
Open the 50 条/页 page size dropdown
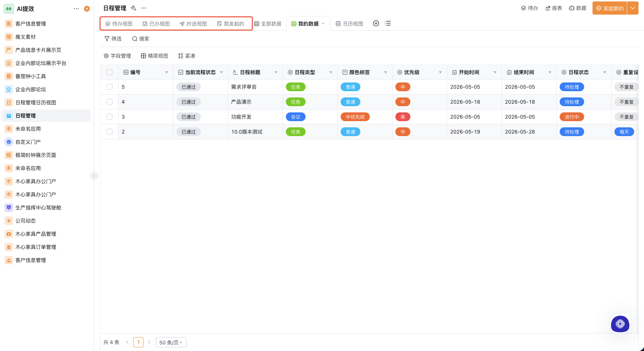tap(171, 342)
